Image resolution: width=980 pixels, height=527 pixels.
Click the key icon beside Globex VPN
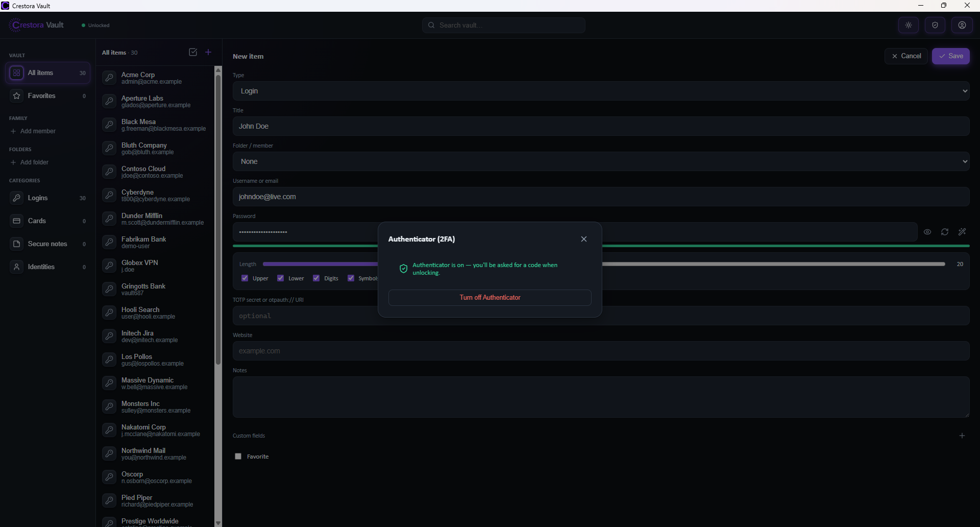[x=109, y=266]
